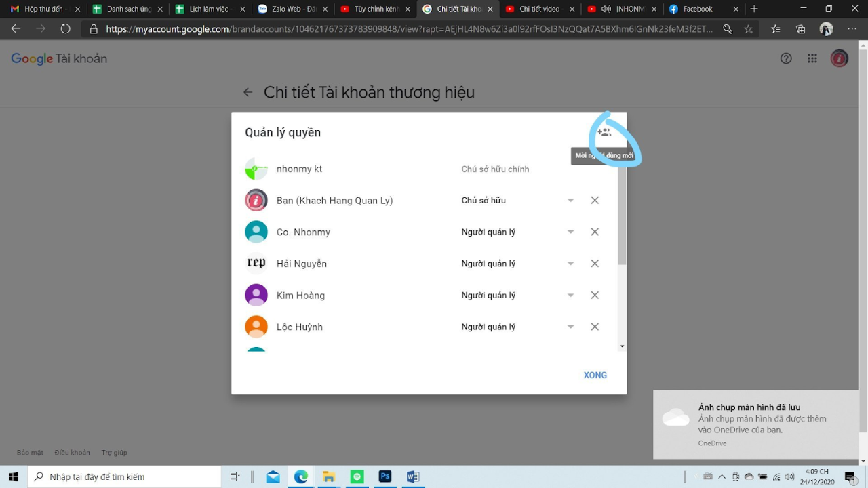Click the permissions list scrollbar down arrow
This screenshot has width=868, height=488.
(622, 346)
